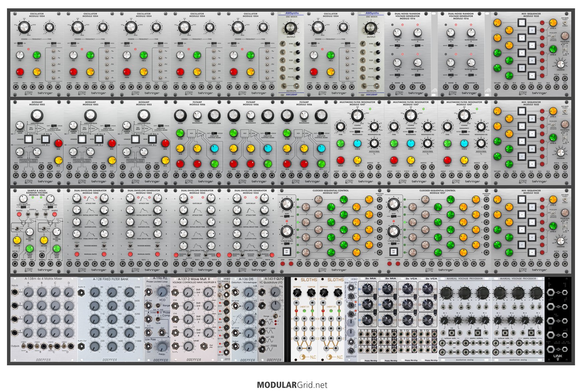Click the QLFO 180° Sine output jack
The width and height of the screenshot is (585, 392).
(x=262, y=340)
